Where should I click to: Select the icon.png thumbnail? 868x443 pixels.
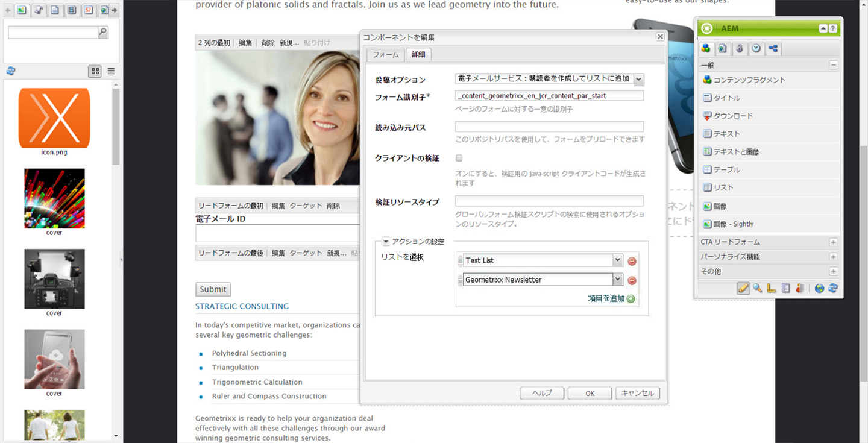(54, 118)
